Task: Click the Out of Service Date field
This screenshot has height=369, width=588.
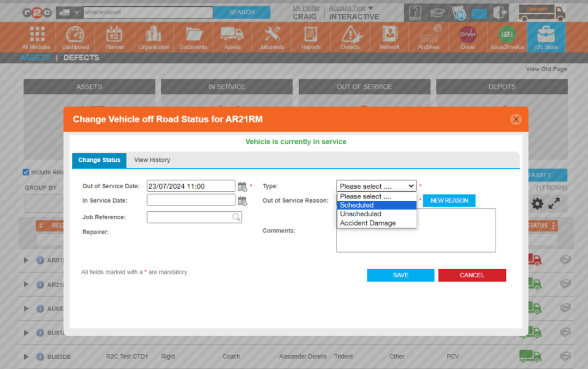Action: click(x=191, y=186)
